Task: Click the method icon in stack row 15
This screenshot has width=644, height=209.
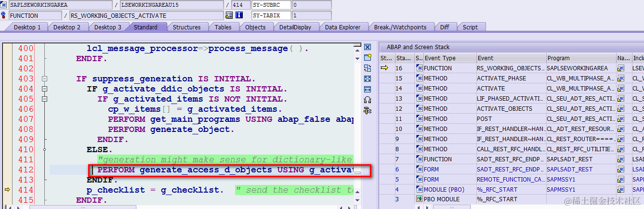Action: coord(419,78)
